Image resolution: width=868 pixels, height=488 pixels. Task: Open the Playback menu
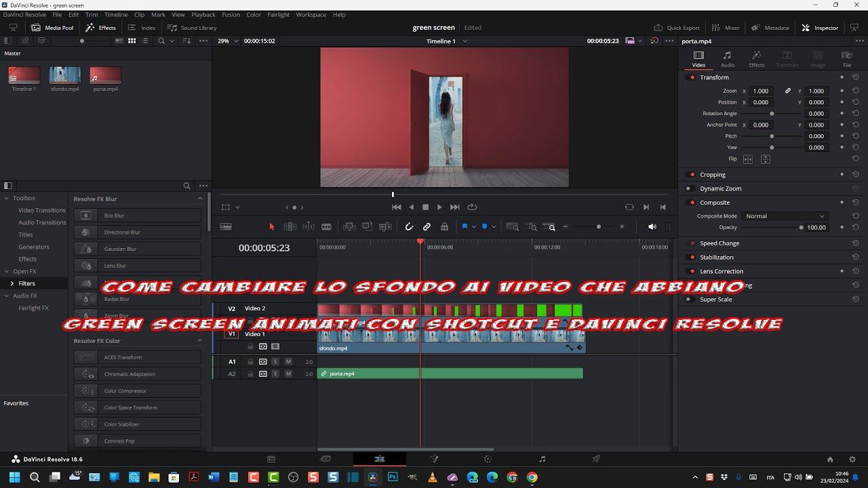(x=203, y=14)
